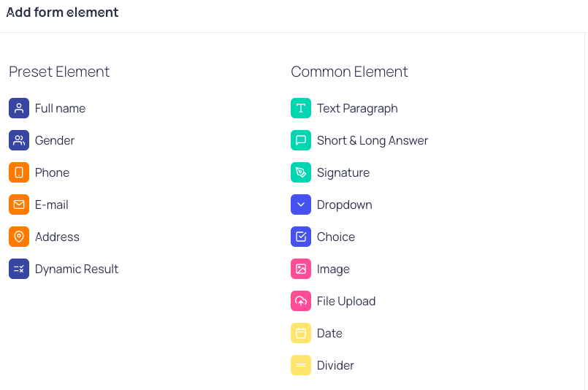
Task: Click the Short & Long Answer chat icon
Action: pyautogui.click(x=301, y=140)
